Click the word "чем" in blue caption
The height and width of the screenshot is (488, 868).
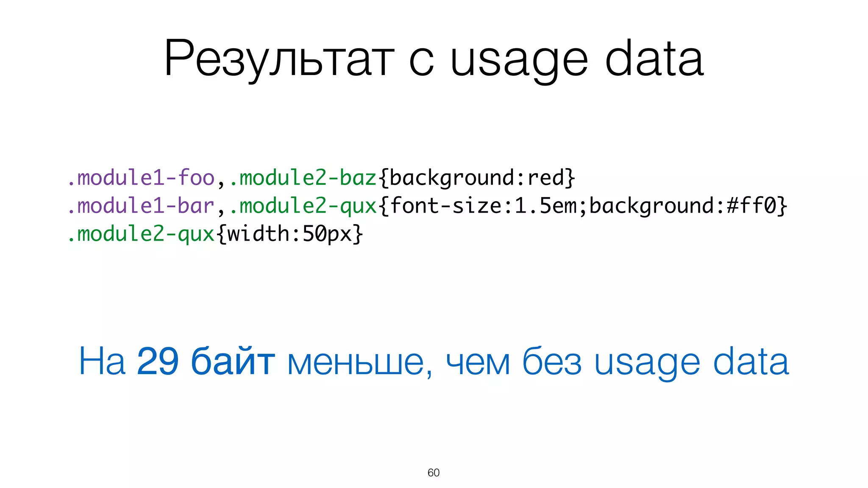[478, 363]
